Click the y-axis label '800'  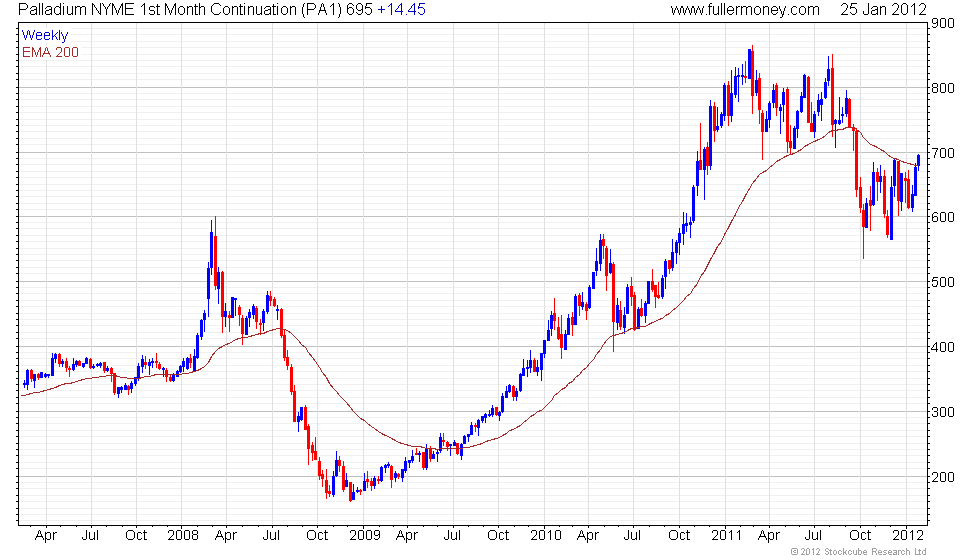pos(942,88)
